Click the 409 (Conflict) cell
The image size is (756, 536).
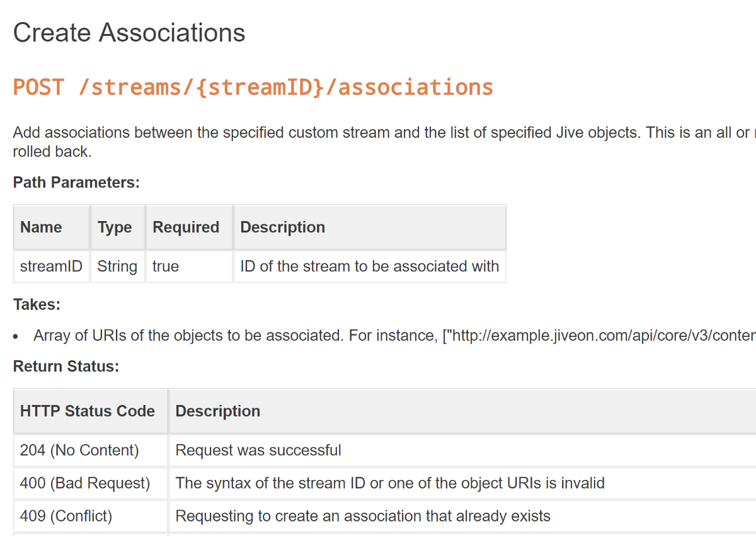pyautogui.click(x=66, y=516)
